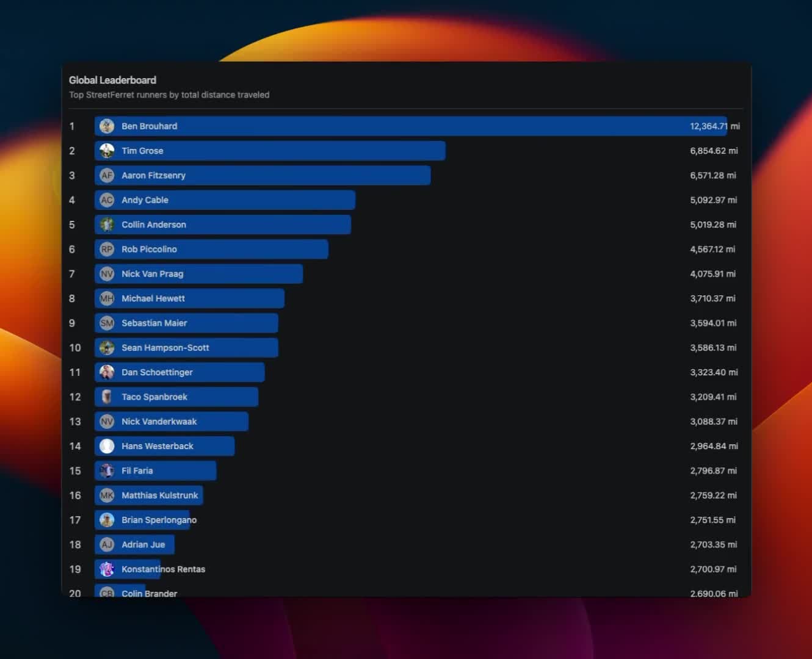
Task: Click the 2,703.35 mi value for Adrian Jue
Action: point(713,544)
